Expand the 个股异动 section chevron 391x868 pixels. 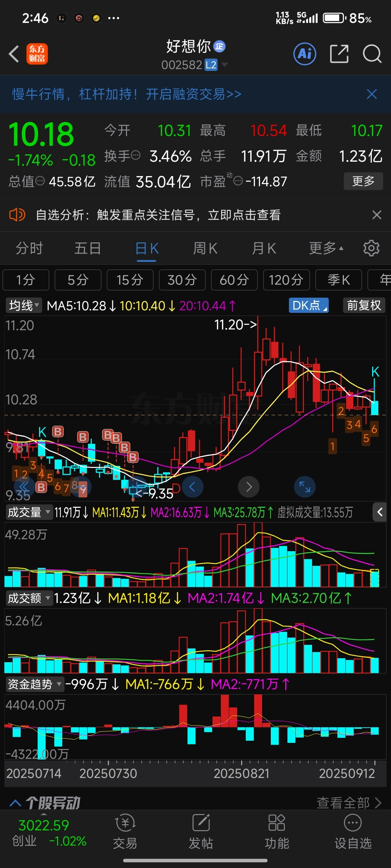click(15, 803)
